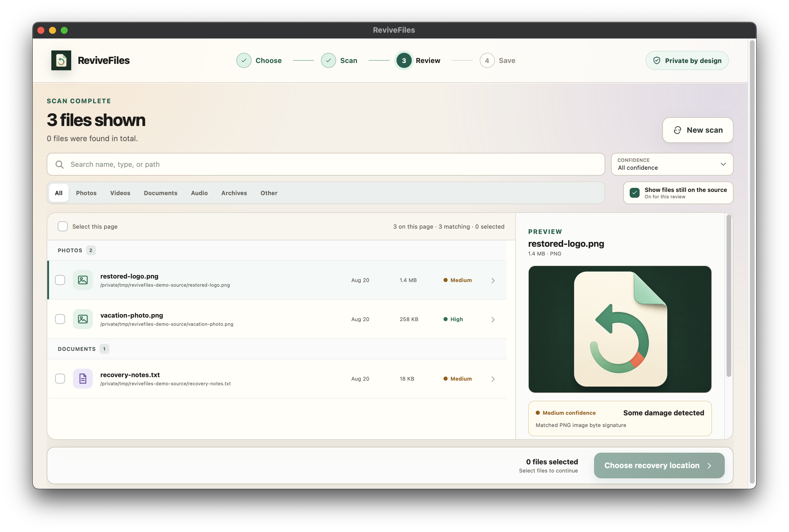The height and width of the screenshot is (532, 789).
Task: Click the 3 files shown heading
Action: coord(96,120)
